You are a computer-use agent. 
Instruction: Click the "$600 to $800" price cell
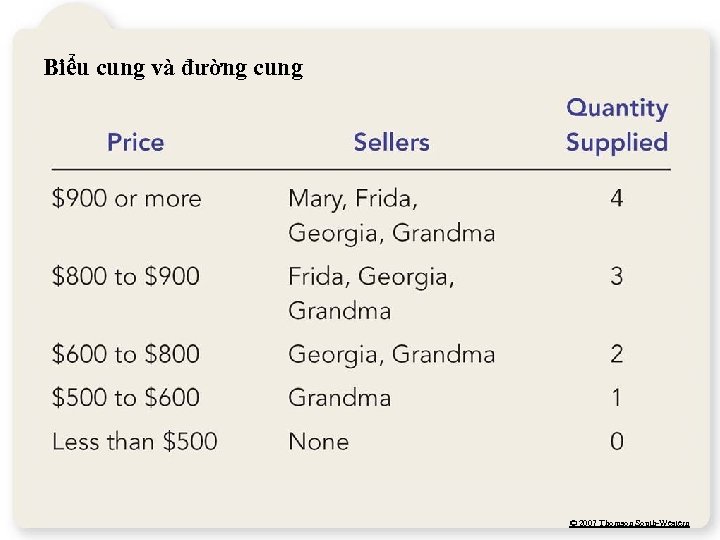pos(126,354)
